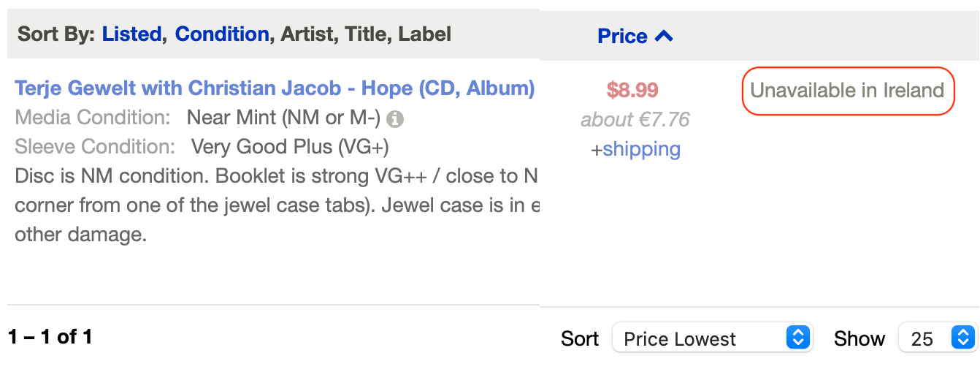Sort listings by Condition
The image size is (980, 383).
pos(222,34)
